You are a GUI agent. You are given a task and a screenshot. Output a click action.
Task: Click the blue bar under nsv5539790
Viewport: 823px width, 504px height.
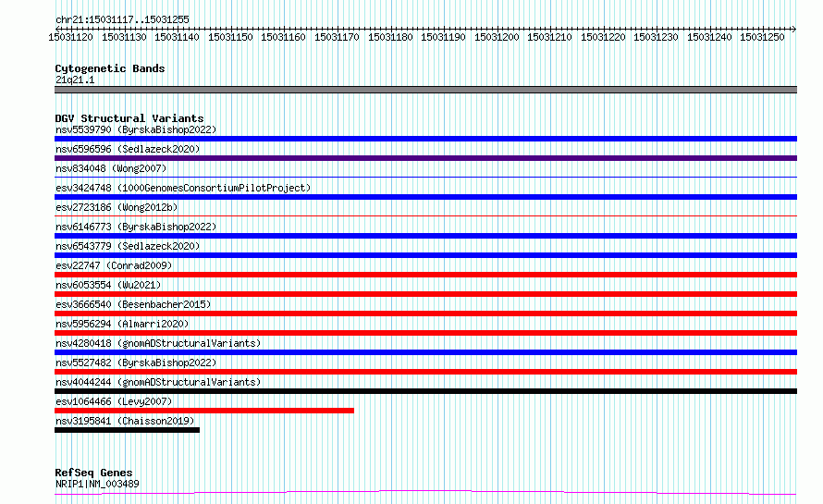[x=425, y=139]
